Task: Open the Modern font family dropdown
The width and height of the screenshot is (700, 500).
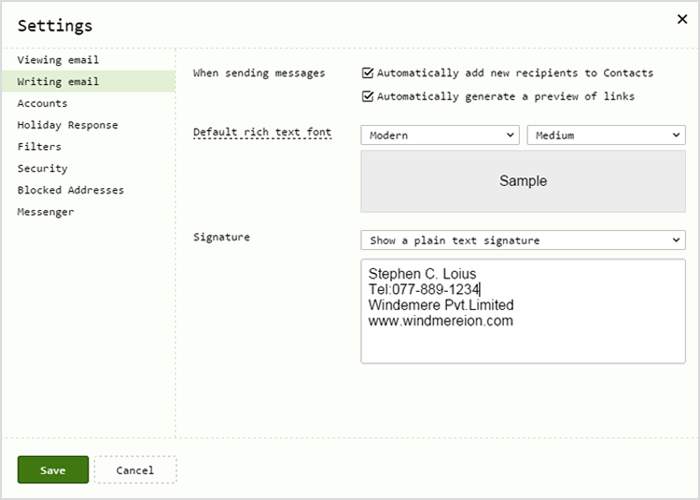Action: [x=440, y=135]
